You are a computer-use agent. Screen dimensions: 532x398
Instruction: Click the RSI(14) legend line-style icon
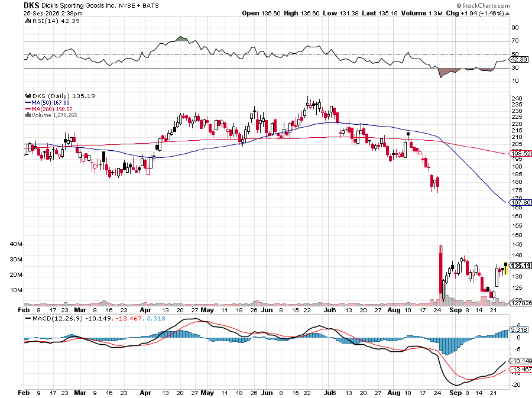pos(27,21)
